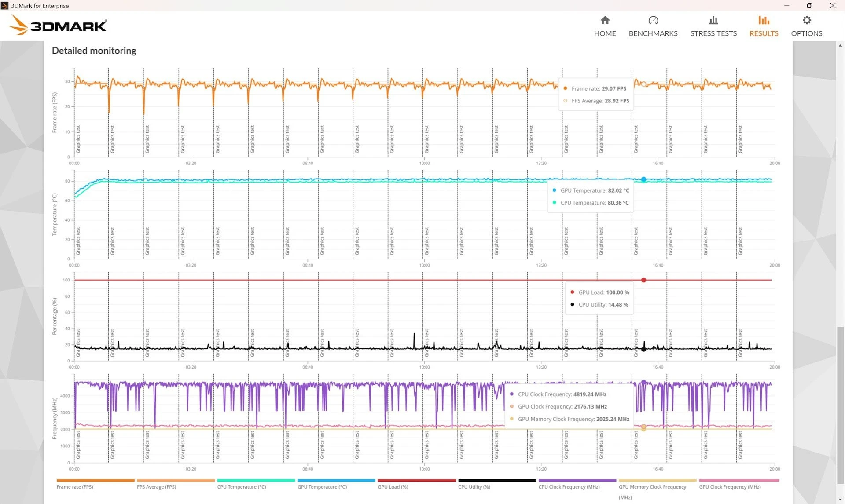Click the 3DMark app icon in title bar
The image size is (845, 504).
pyautogui.click(x=5, y=6)
